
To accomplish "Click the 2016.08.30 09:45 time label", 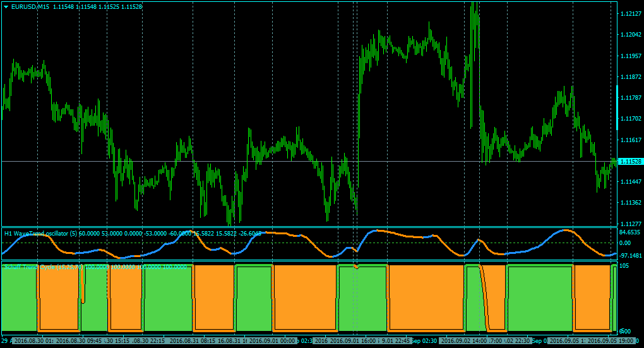I will click(79, 340).
